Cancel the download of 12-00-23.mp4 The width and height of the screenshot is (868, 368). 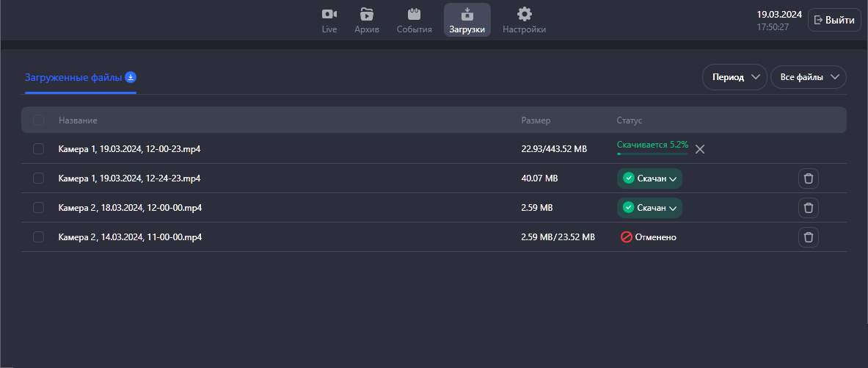[700, 149]
